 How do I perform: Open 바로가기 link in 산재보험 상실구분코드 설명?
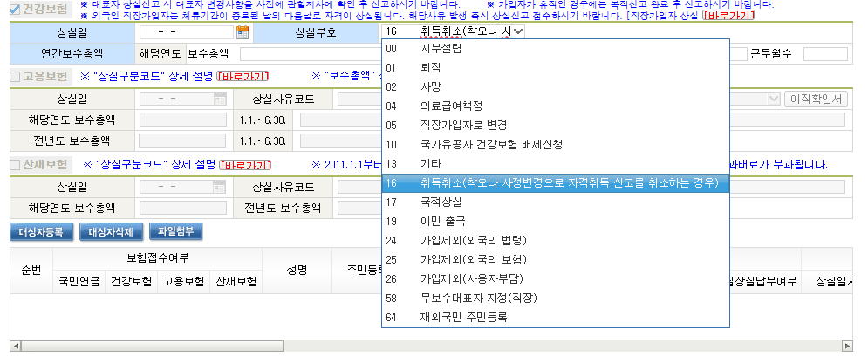(245, 164)
